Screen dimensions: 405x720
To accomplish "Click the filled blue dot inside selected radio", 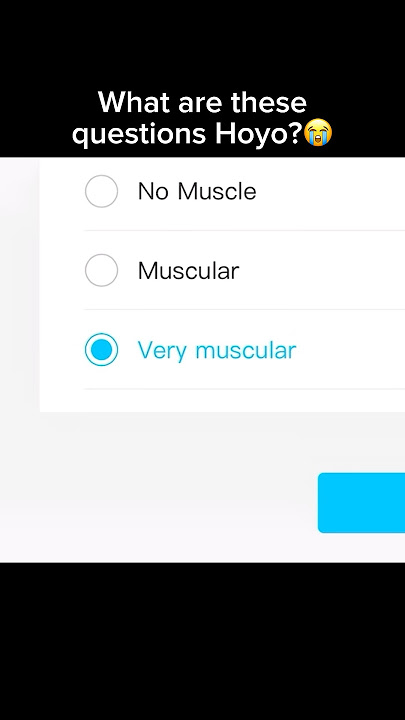I will 101,350.
